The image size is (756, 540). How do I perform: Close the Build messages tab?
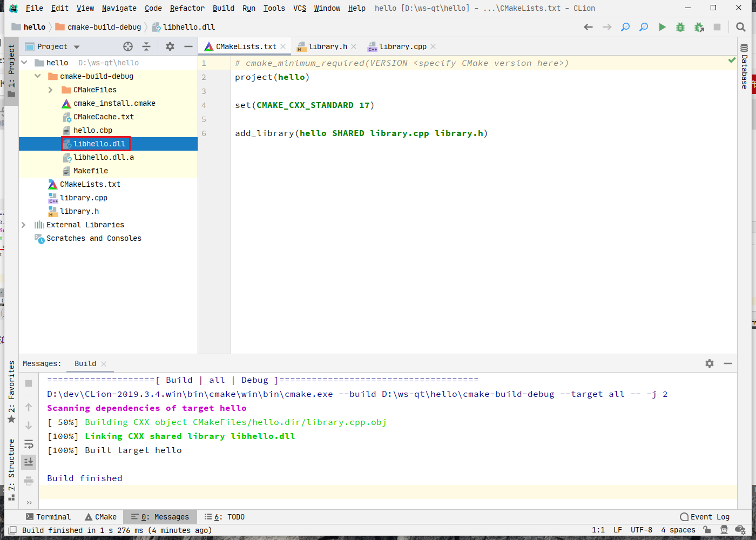[104, 363]
